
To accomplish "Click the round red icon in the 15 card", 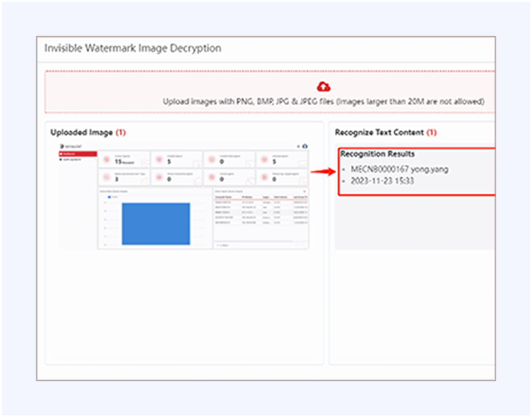I will [x=107, y=160].
